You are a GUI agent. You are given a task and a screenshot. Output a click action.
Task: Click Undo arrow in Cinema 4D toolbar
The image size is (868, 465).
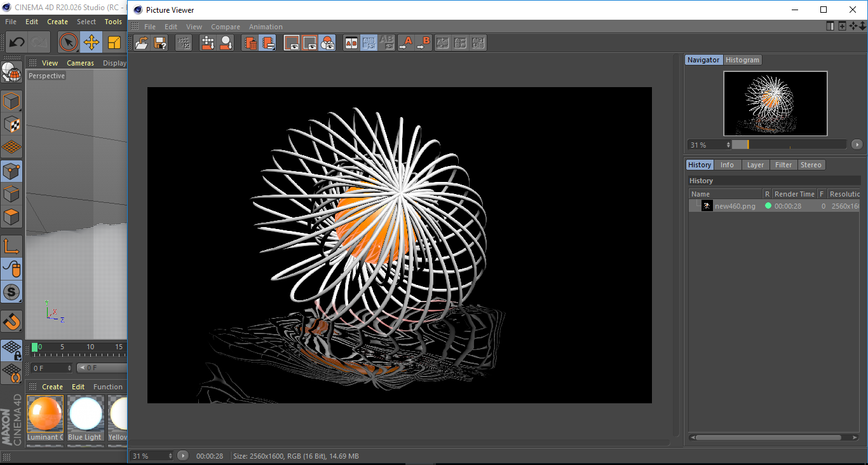pyautogui.click(x=17, y=43)
